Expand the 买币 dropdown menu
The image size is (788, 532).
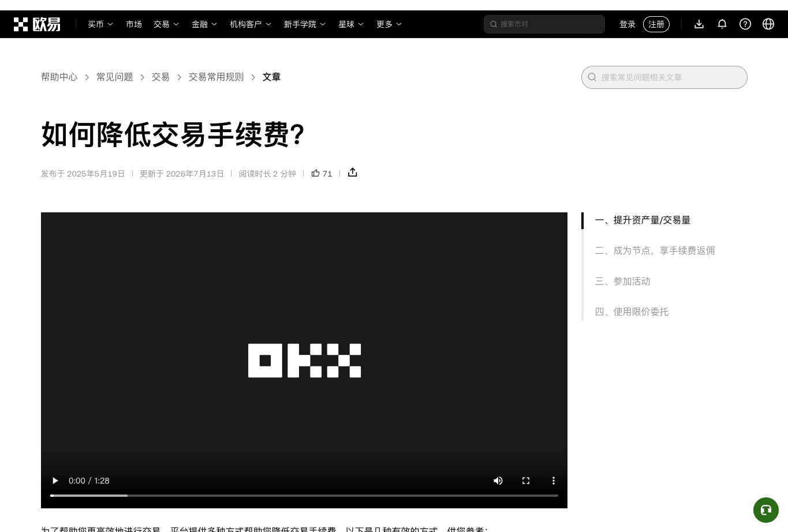(100, 24)
